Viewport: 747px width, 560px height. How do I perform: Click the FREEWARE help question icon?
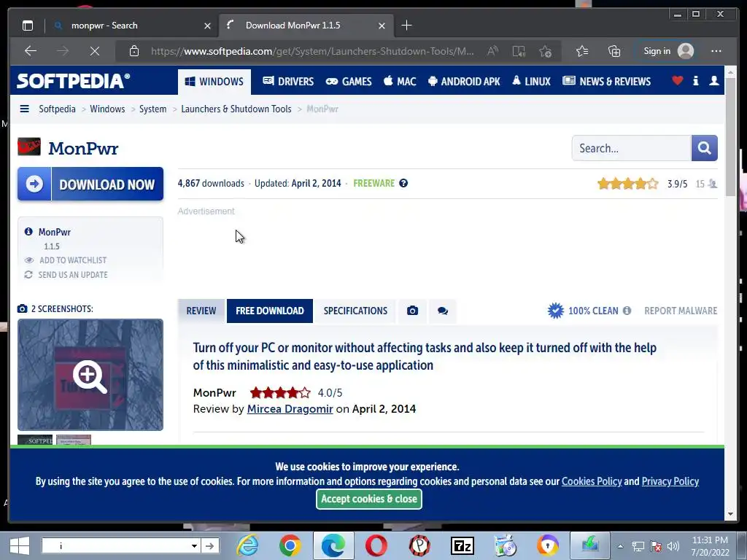click(x=403, y=183)
